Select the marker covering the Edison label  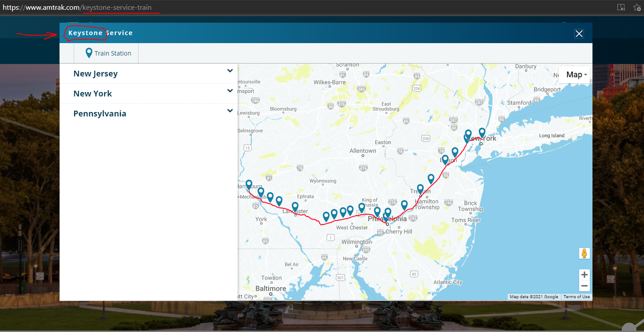[x=445, y=160]
